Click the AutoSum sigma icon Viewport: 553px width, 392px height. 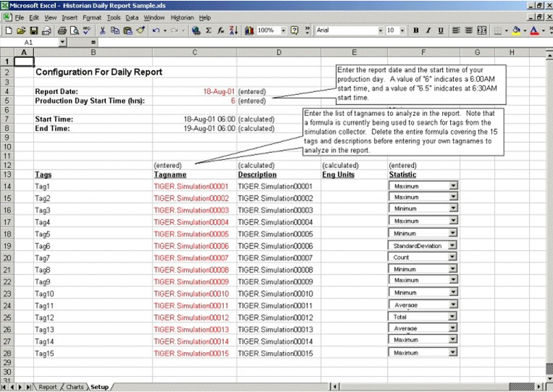tap(209, 30)
